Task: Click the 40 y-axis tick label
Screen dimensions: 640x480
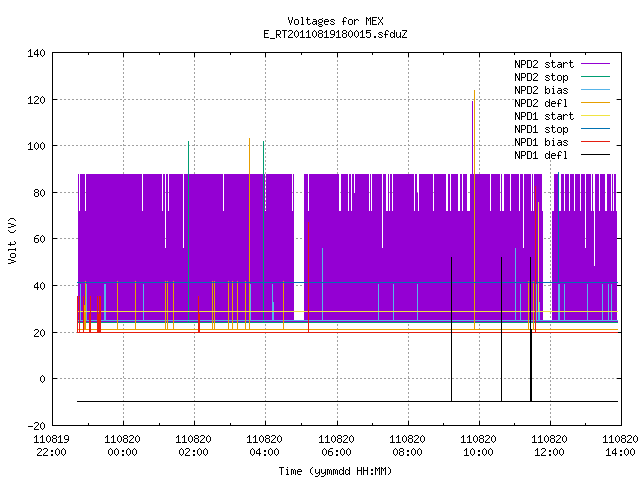Action: tap(39, 286)
